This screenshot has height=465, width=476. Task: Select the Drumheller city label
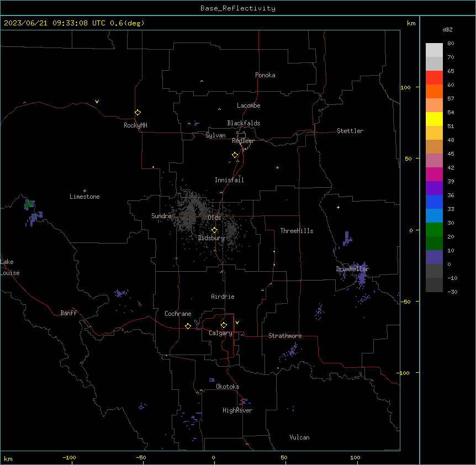pos(352,269)
